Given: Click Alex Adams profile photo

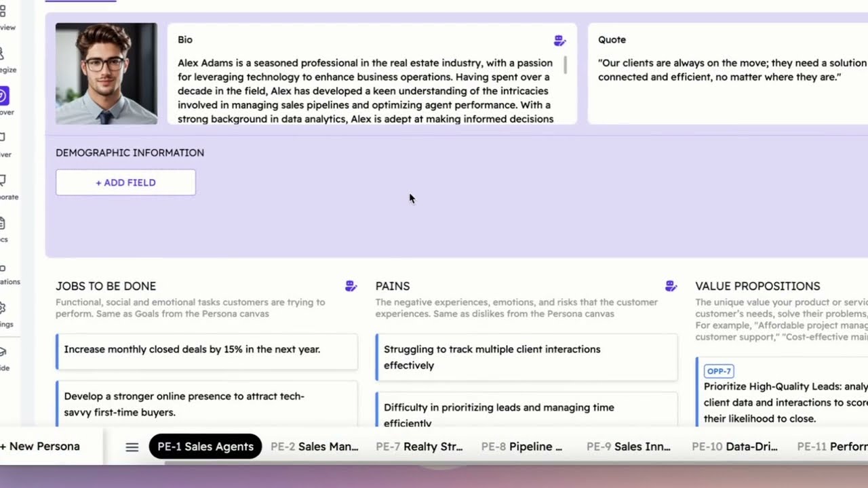Looking at the screenshot, I should click(x=106, y=74).
